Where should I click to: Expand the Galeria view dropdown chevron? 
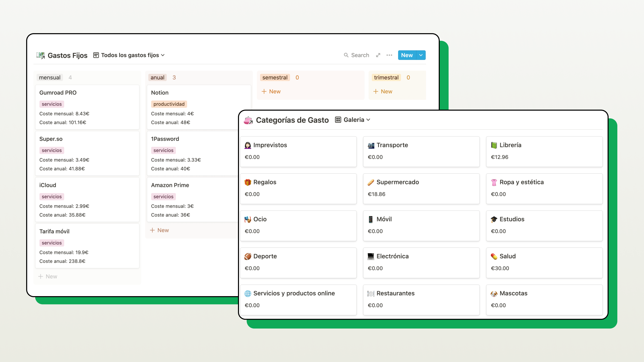(369, 120)
